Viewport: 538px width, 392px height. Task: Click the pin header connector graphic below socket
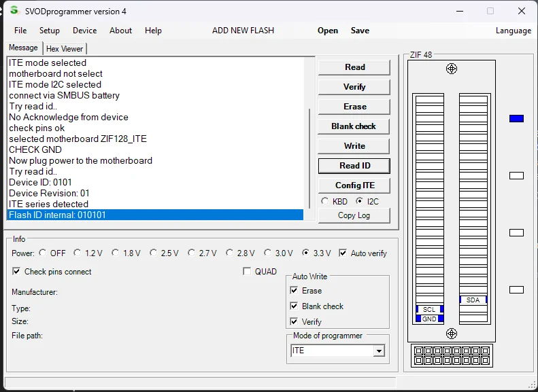(x=452, y=355)
